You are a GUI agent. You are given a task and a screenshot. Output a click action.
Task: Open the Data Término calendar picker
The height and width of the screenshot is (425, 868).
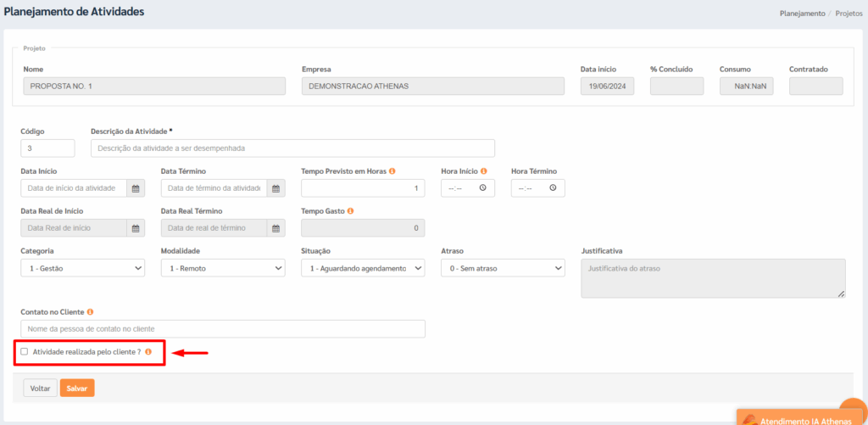[x=275, y=188]
